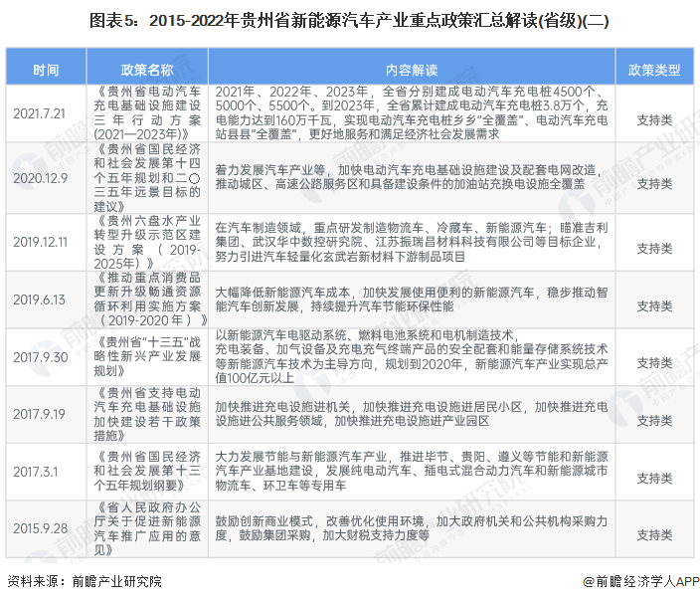Click the 2015.9.28 date cell

coord(41,527)
